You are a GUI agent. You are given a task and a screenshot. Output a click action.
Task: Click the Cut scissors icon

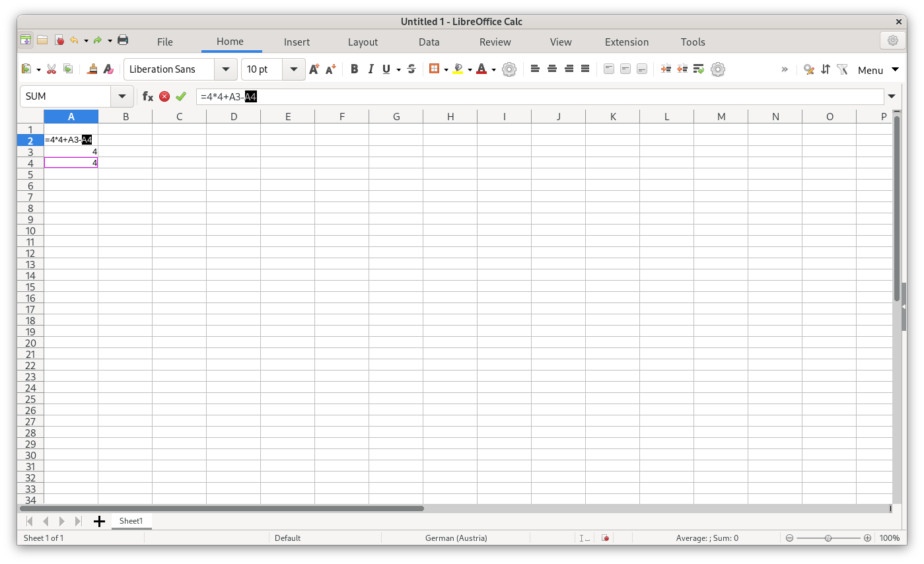point(51,69)
